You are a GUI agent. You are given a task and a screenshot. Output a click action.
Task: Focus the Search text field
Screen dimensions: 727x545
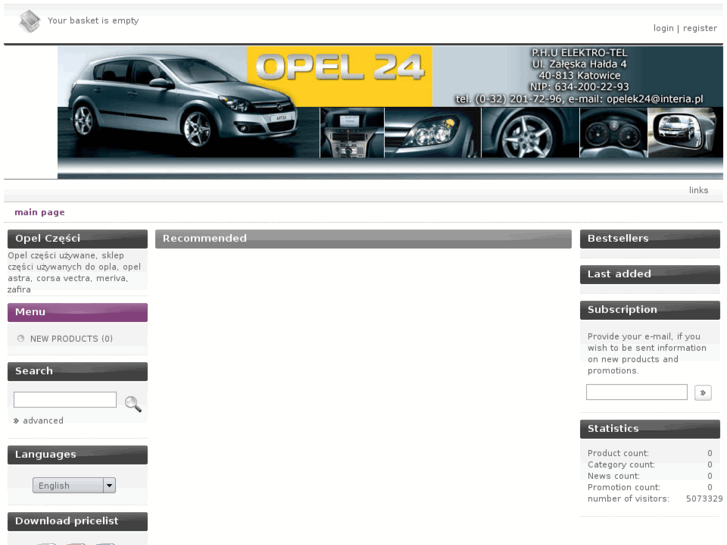click(x=65, y=400)
